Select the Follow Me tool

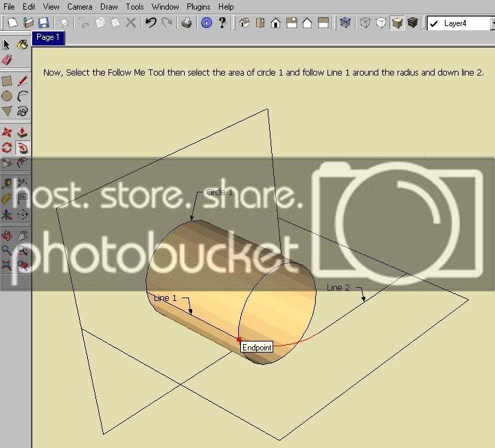pyautogui.click(x=23, y=148)
